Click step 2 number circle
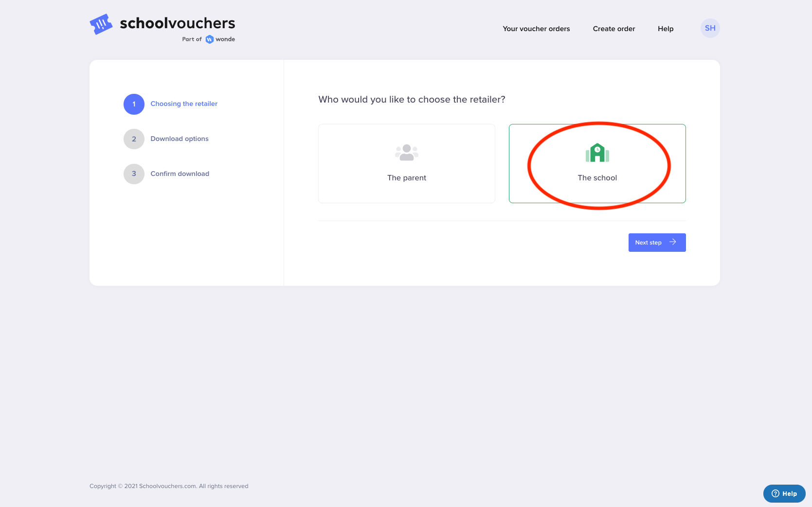 (134, 139)
